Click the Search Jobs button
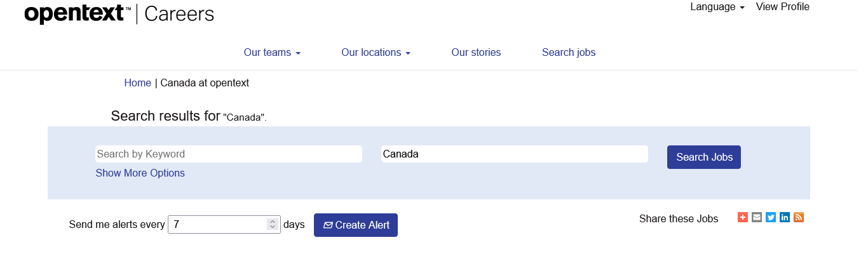The height and width of the screenshot is (254, 868). click(x=703, y=157)
